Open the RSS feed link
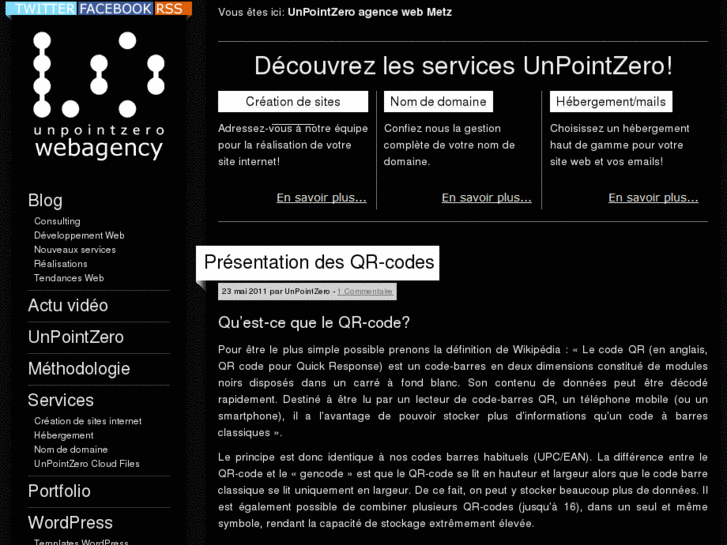727x545 pixels. click(x=172, y=8)
